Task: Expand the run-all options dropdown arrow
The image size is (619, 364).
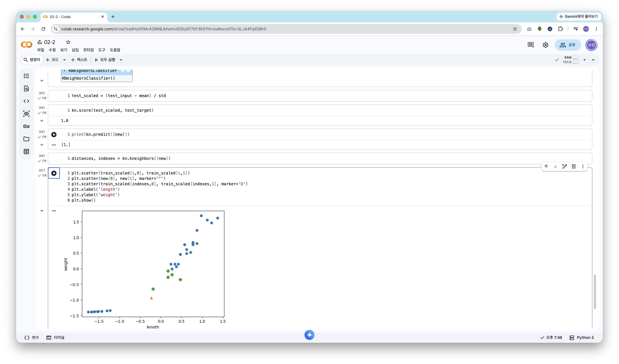Action: tap(121, 60)
